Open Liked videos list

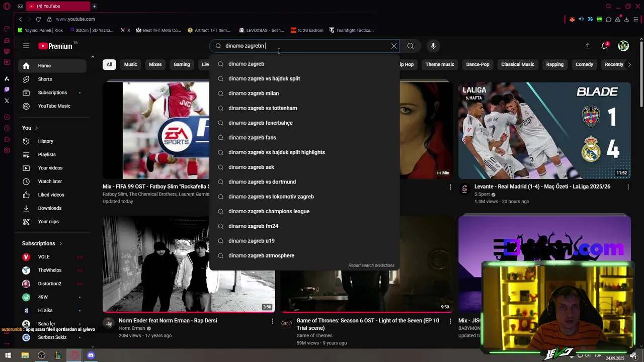[52, 195]
